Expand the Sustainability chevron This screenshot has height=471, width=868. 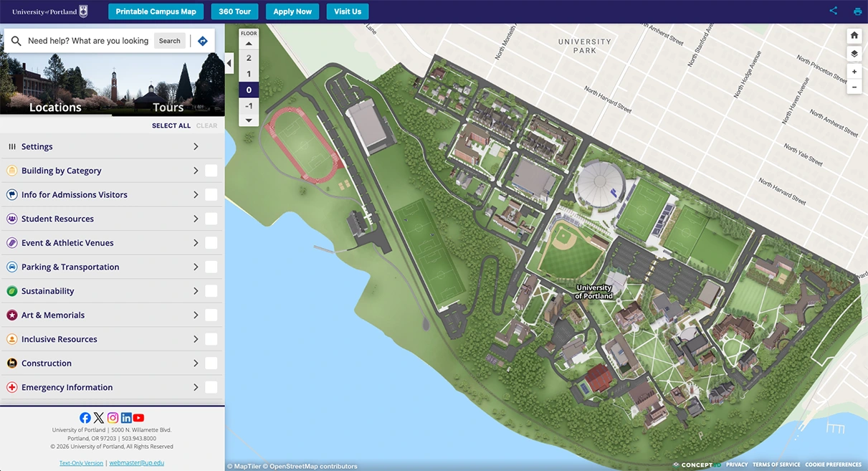(x=196, y=291)
